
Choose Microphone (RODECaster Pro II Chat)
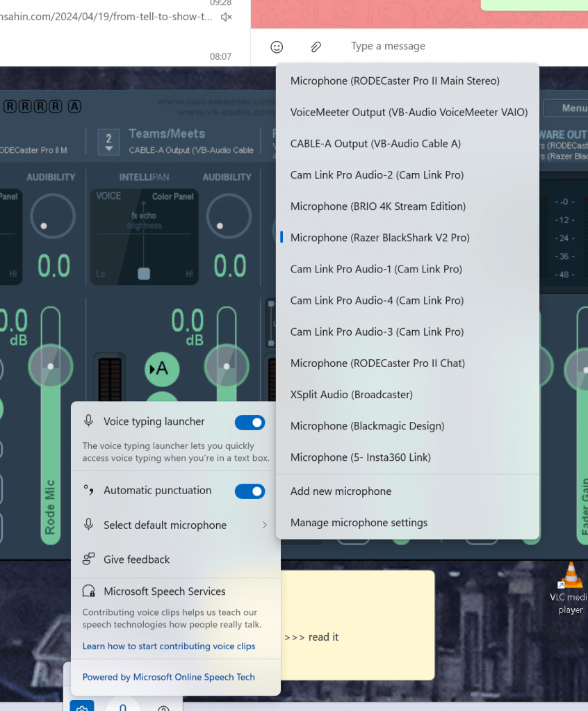407,363
